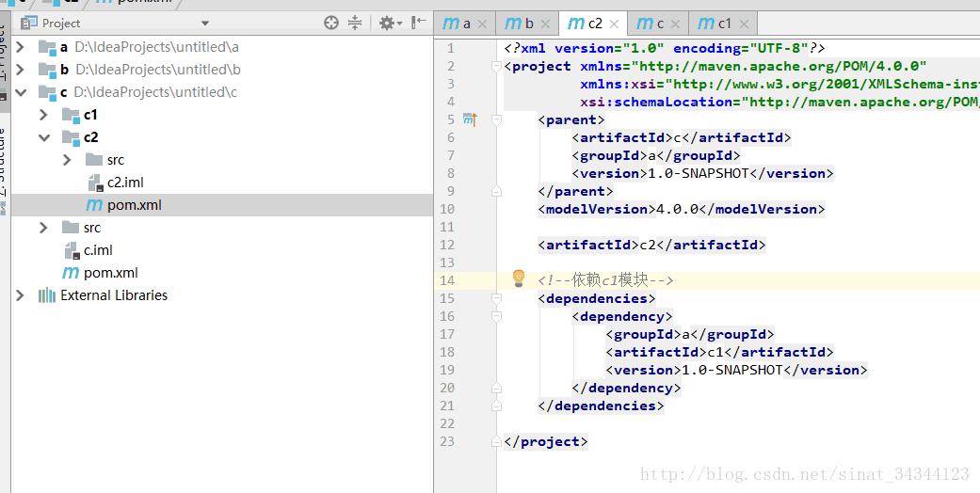Expand module a in project tree

(x=20, y=47)
